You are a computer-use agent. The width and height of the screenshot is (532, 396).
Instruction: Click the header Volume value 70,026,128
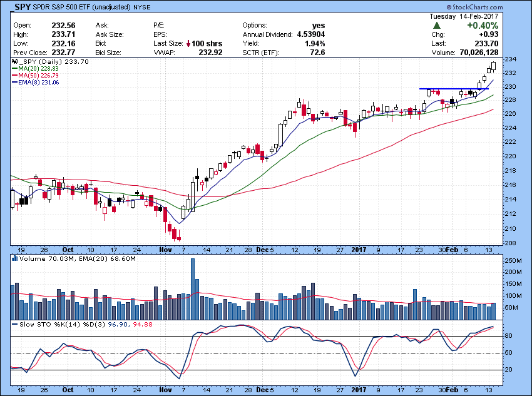click(479, 53)
